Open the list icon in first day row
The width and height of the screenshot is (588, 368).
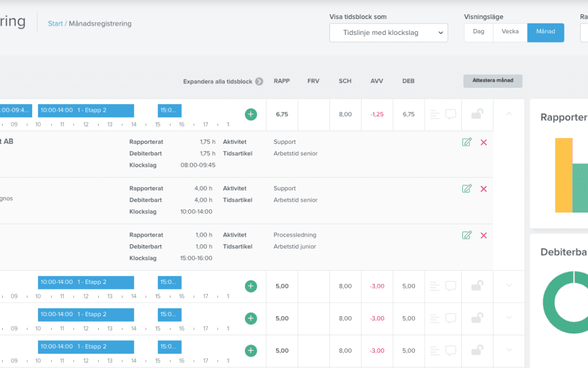coord(434,114)
